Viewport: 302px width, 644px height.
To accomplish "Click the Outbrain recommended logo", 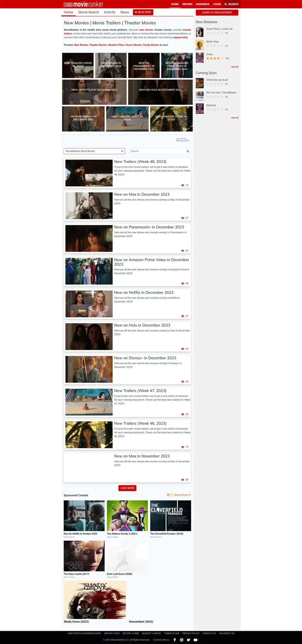I will tap(183, 140).
